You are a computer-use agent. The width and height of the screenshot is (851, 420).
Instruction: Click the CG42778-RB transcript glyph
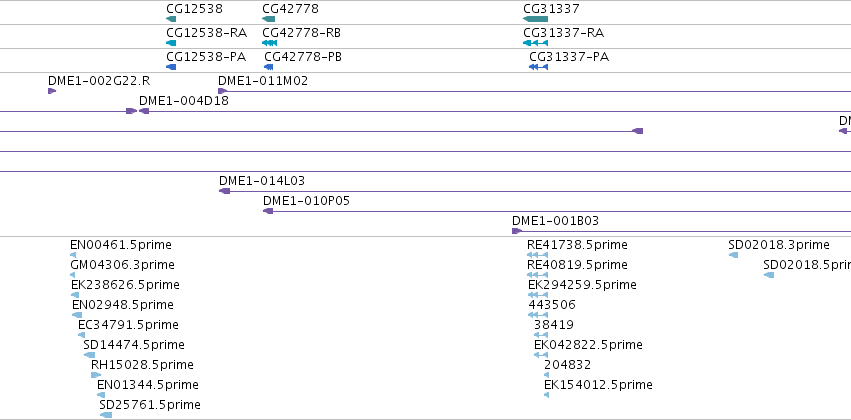pos(269,43)
